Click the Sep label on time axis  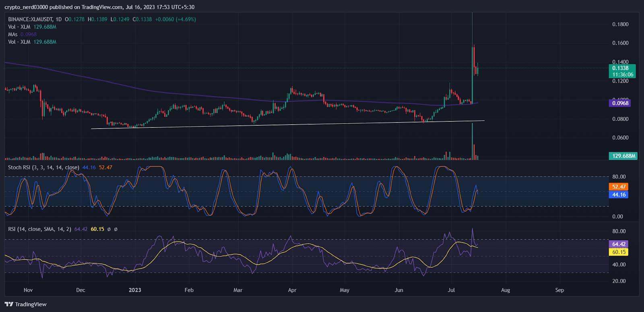coord(559,290)
